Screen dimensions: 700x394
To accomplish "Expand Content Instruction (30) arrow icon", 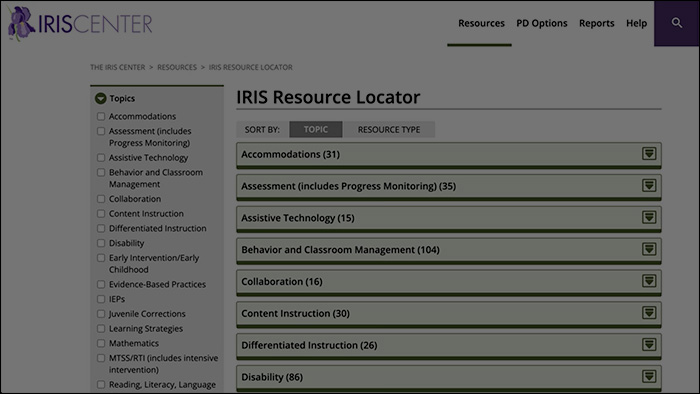I will pyautogui.click(x=649, y=313).
